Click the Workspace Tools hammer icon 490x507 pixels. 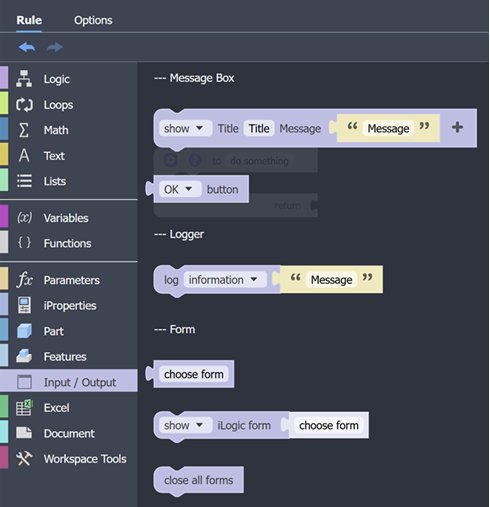pos(24,458)
